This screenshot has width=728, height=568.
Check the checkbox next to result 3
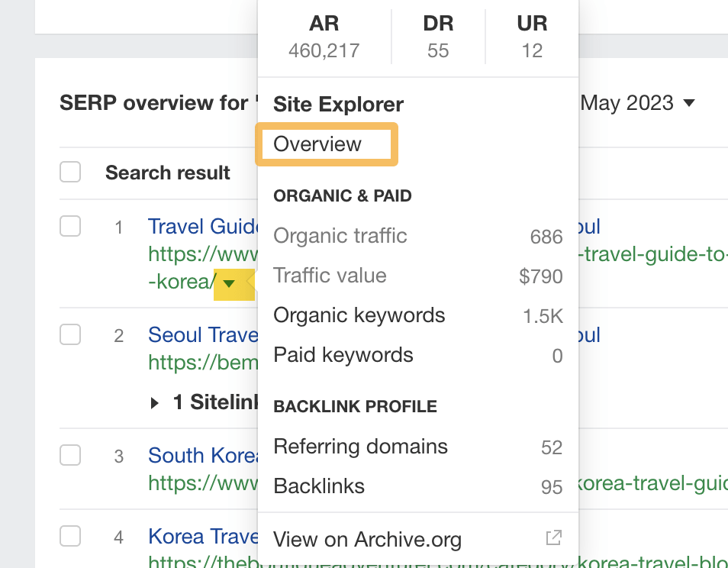[x=69, y=454]
